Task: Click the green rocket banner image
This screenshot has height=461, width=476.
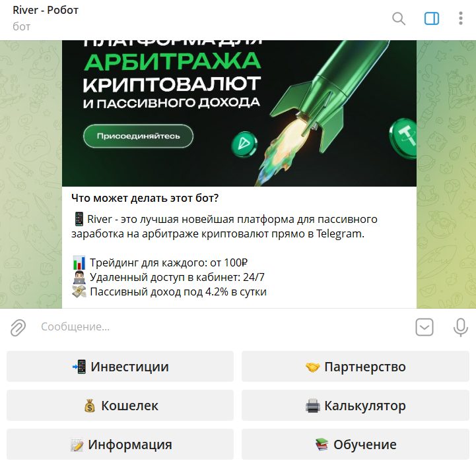Action: (x=239, y=113)
